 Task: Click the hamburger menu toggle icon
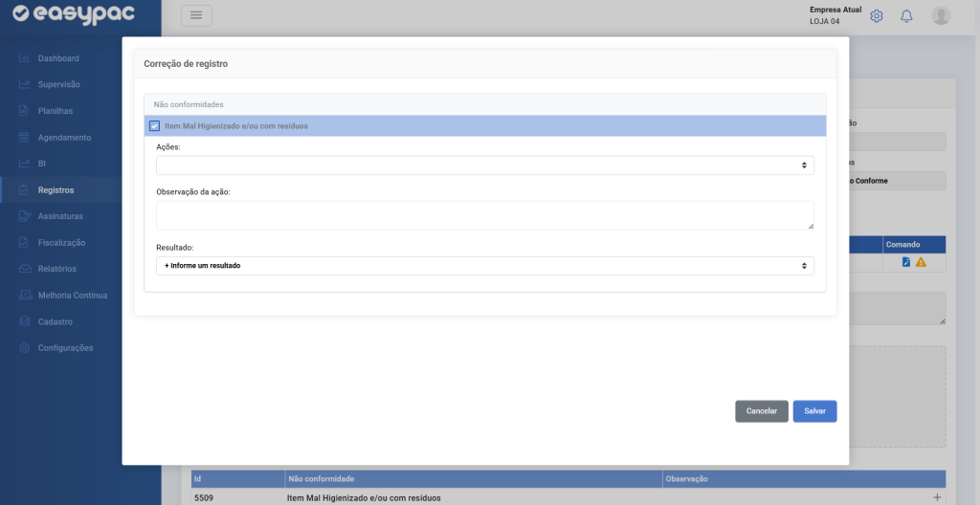(x=196, y=15)
